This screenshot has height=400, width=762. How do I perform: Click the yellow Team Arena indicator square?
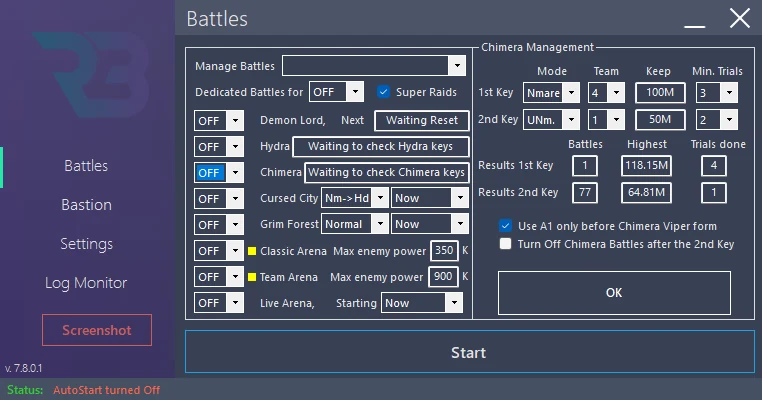(252, 277)
